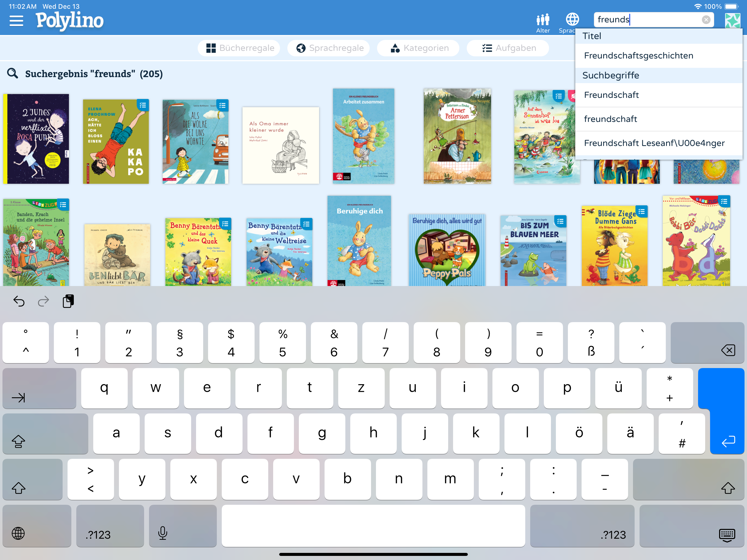Open book Arbeitet zusammen
Viewport: 747px width, 560px height.
coord(363,136)
